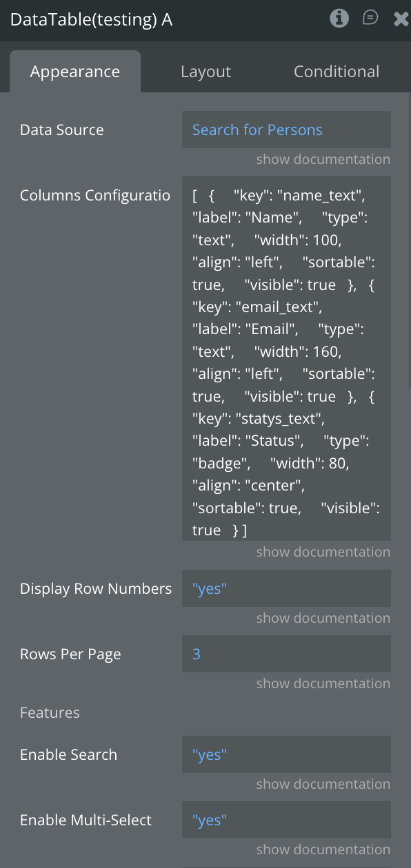Screen dimensions: 411x868
Task: Open the Conditional tab
Action: [x=337, y=72]
